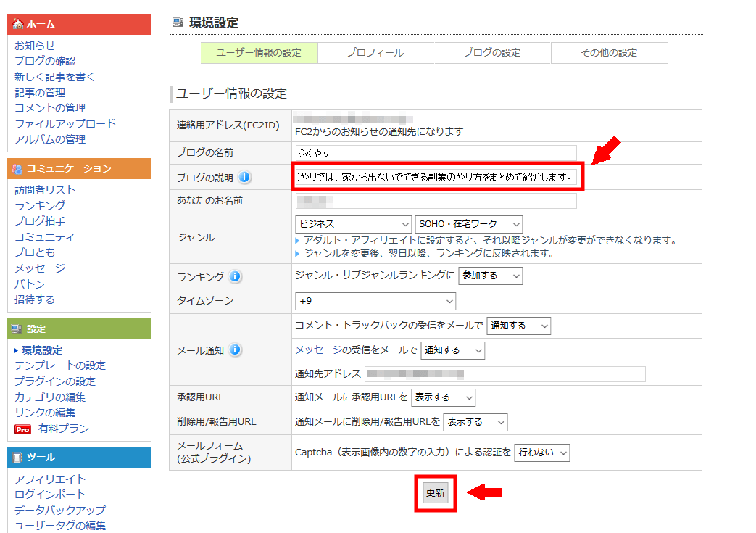Open the +9 timezone dropdown
Screen dimensions: 756x533
coord(375,301)
